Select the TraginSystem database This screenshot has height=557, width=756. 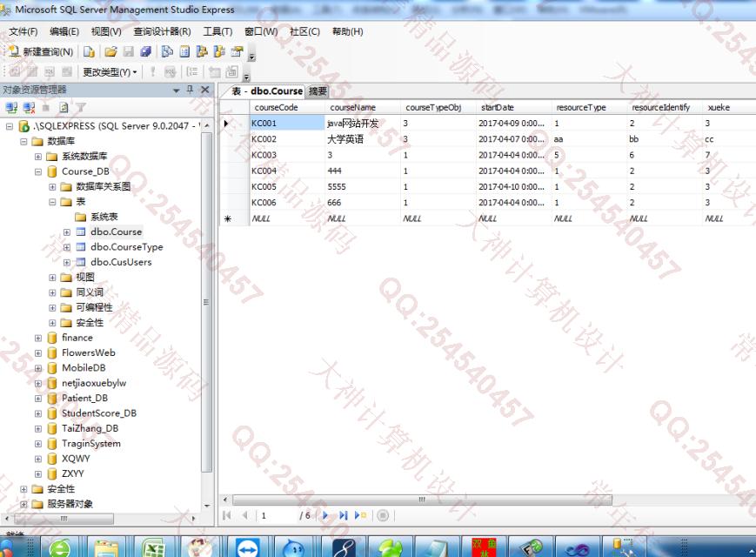91,444
